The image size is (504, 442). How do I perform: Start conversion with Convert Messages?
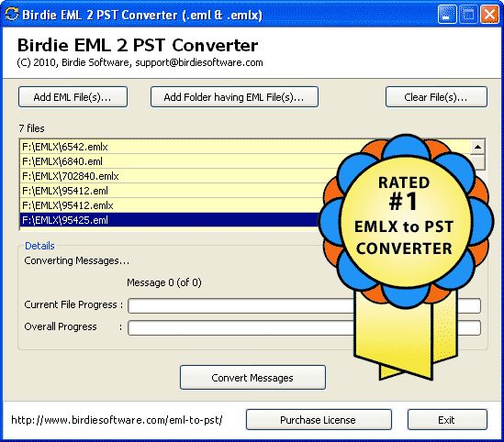tap(252, 378)
